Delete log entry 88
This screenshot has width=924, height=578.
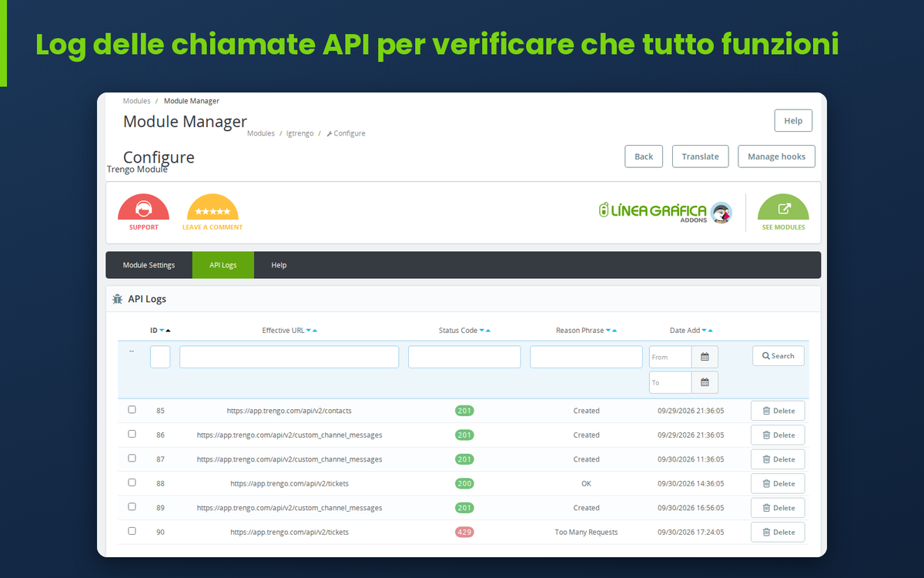(x=778, y=484)
